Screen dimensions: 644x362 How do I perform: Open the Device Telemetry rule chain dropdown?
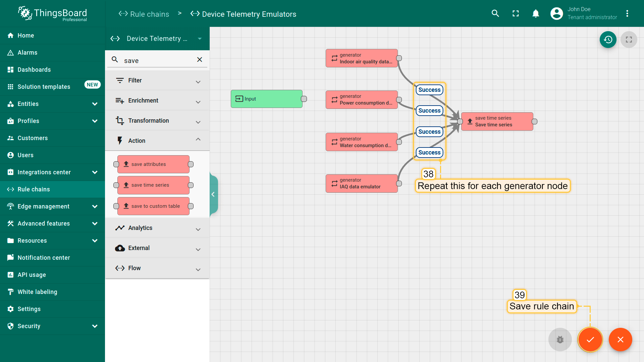[x=200, y=39]
